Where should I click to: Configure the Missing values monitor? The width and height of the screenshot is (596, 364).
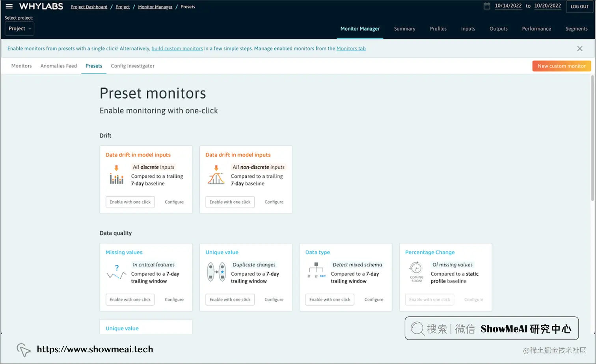click(x=174, y=299)
